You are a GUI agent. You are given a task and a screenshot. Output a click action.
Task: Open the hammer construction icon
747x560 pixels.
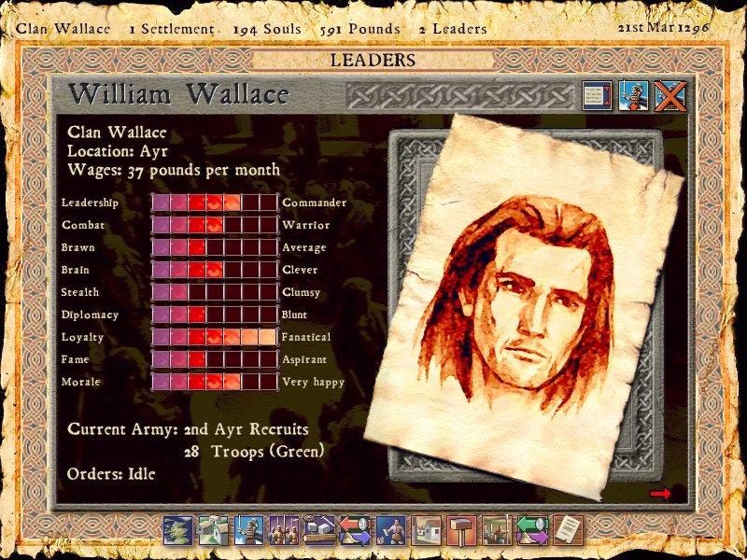click(461, 530)
